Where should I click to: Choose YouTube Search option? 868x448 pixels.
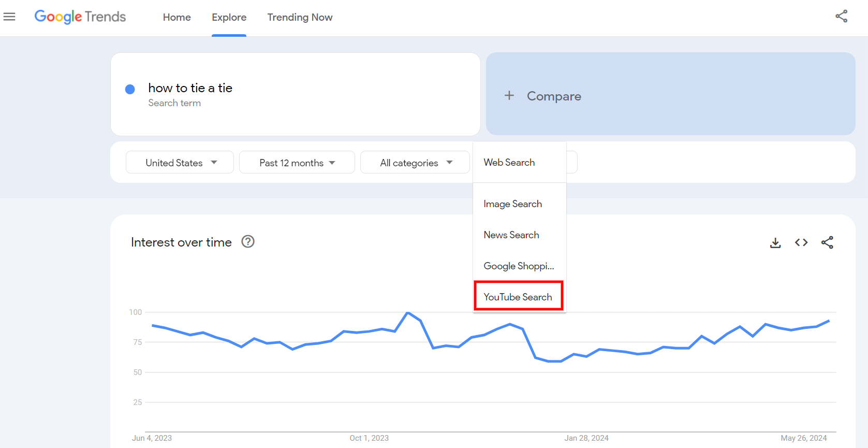[x=519, y=297]
